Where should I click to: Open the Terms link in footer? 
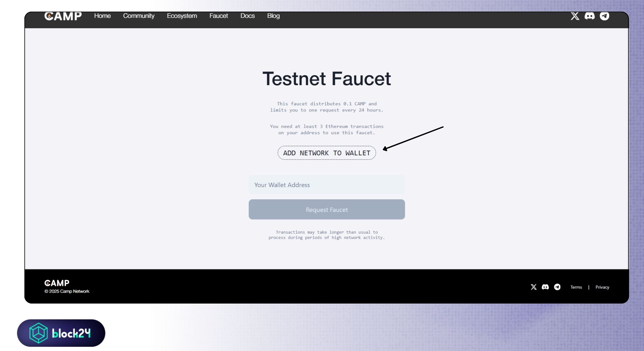click(x=576, y=287)
